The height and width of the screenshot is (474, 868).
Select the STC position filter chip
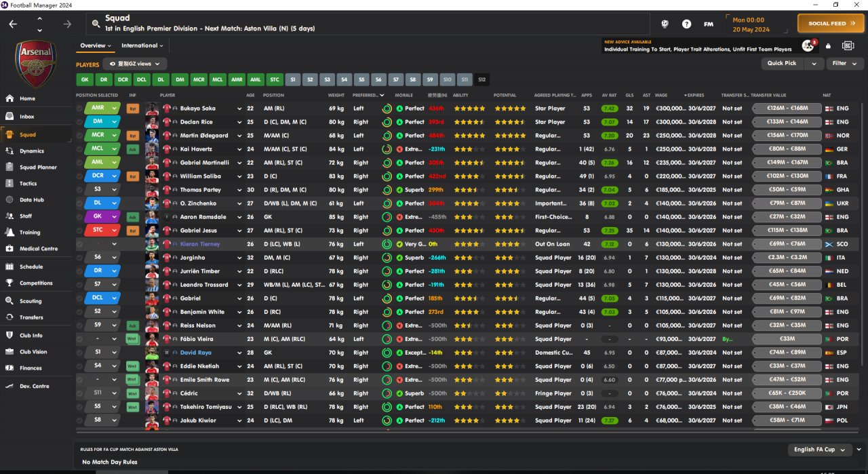[274, 79]
